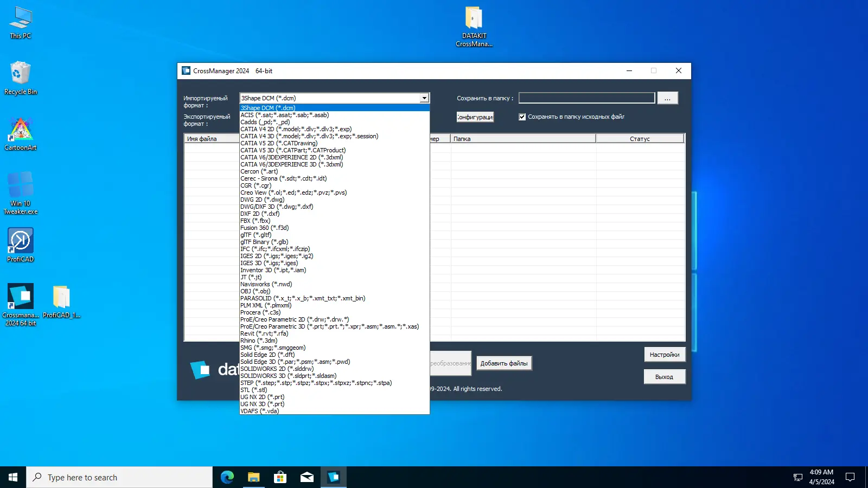Click the browse folder button with three dots
868x488 pixels.
click(667, 98)
